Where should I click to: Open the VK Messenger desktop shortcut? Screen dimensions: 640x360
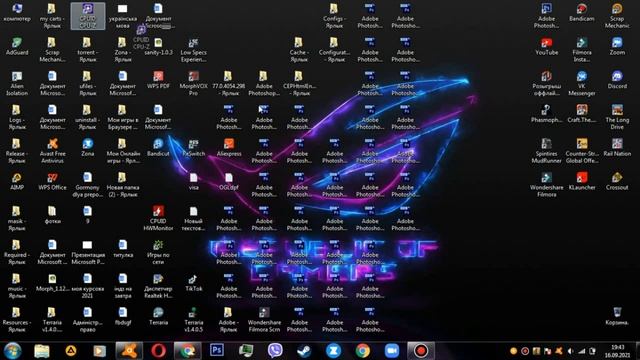[x=582, y=83]
